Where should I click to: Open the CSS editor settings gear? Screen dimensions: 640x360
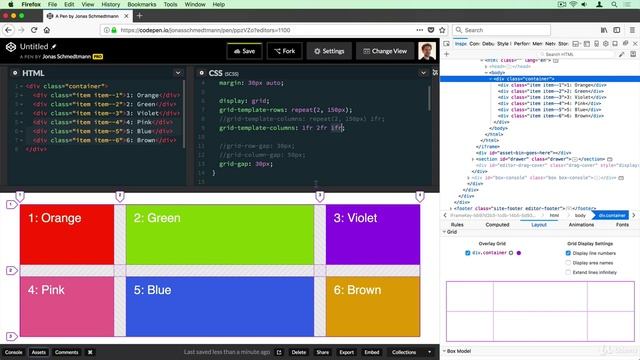201,73
